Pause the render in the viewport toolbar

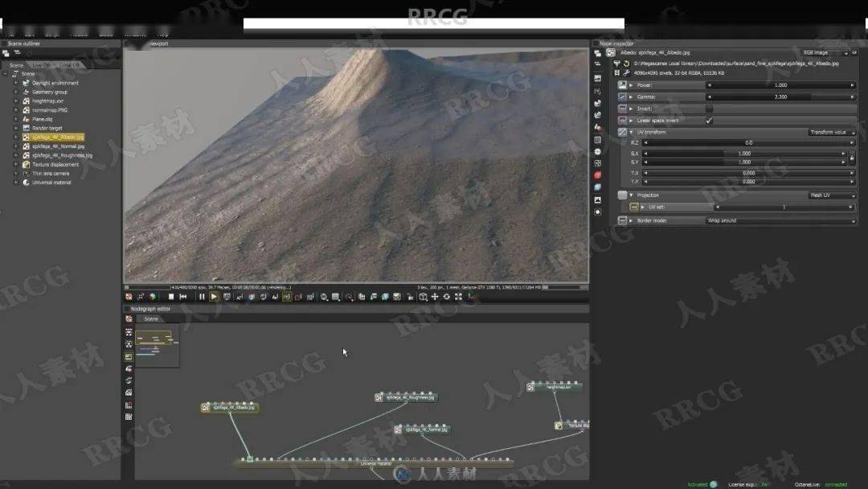pyautogui.click(x=202, y=297)
